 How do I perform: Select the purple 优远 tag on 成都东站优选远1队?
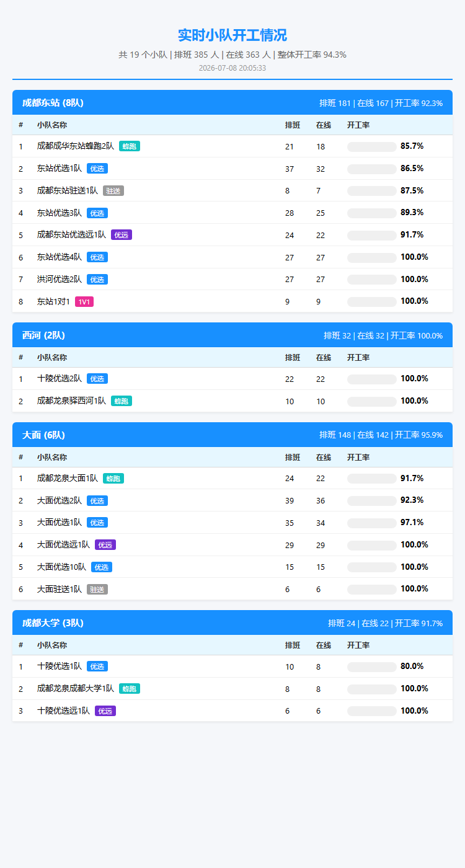point(122,235)
